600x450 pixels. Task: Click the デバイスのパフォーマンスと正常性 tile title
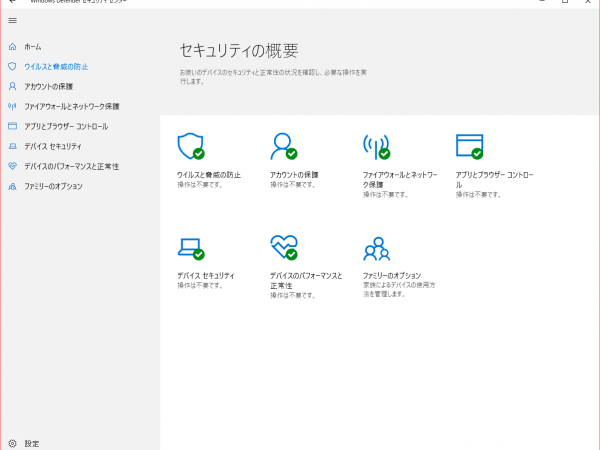point(306,280)
